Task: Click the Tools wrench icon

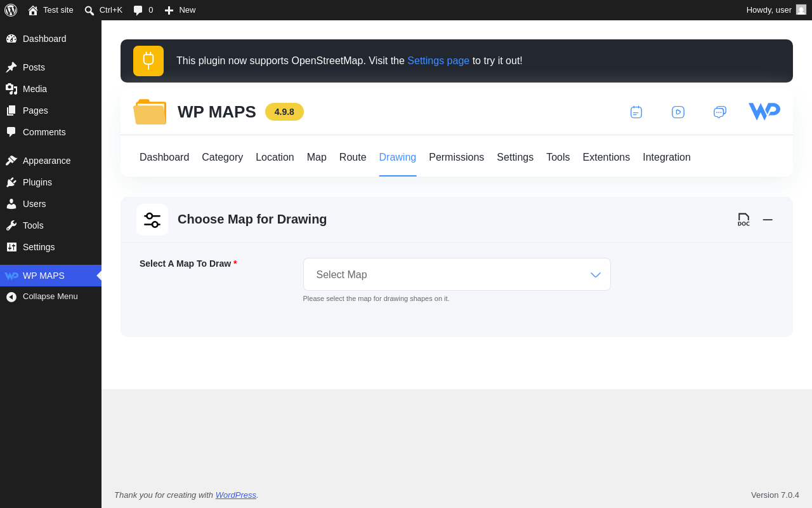Action: click(11, 225)
